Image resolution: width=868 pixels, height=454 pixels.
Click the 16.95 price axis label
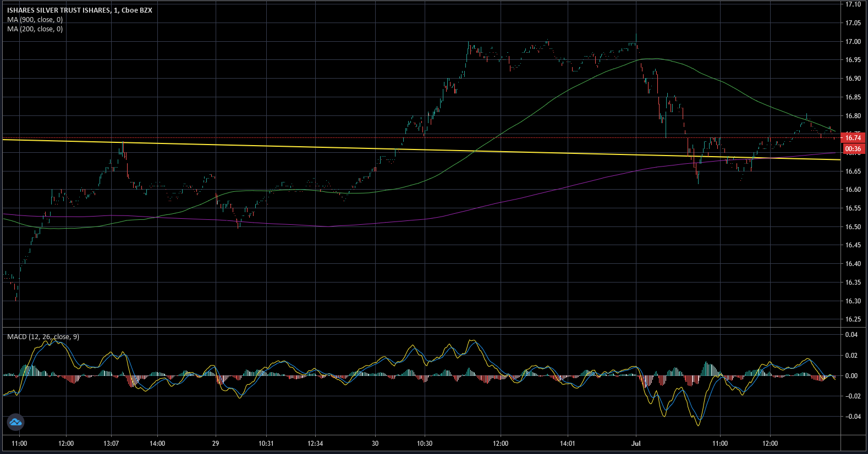853,60
